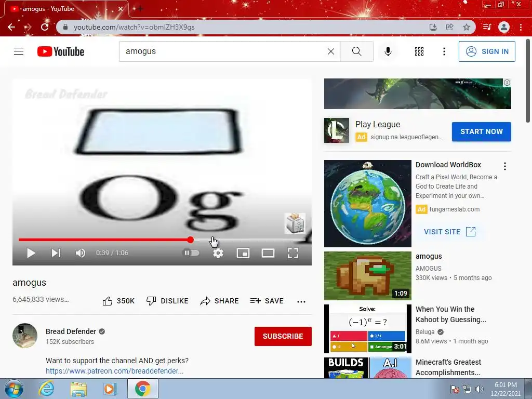Click the page vertical scrollbar
Viewport: 532px width, 399px height.
[x=528, y=81]
